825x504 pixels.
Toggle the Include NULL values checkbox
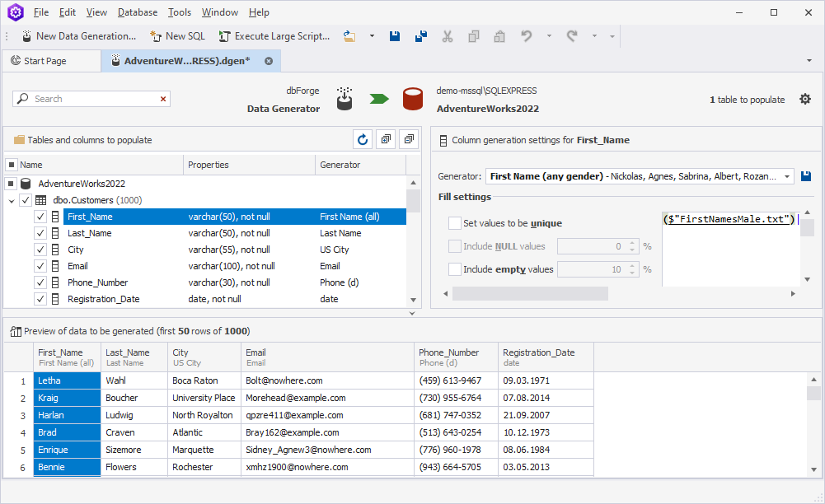click(x=455, y=246)
